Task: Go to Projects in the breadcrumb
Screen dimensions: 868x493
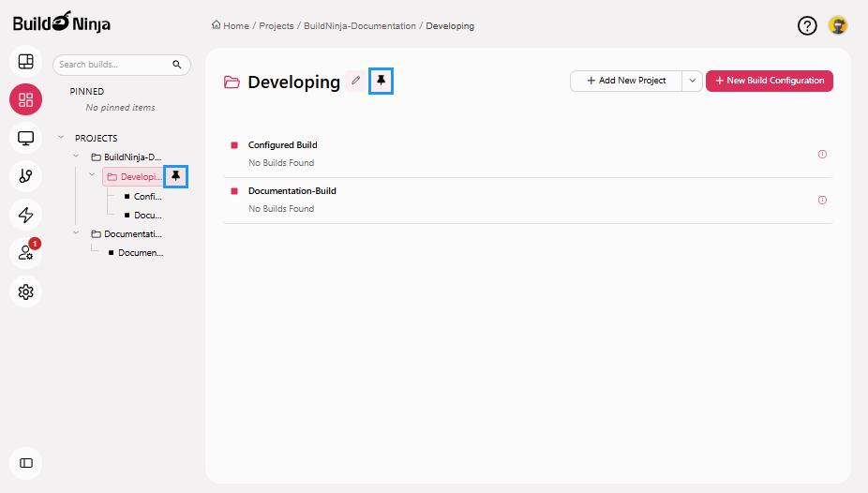Action: 277,26
